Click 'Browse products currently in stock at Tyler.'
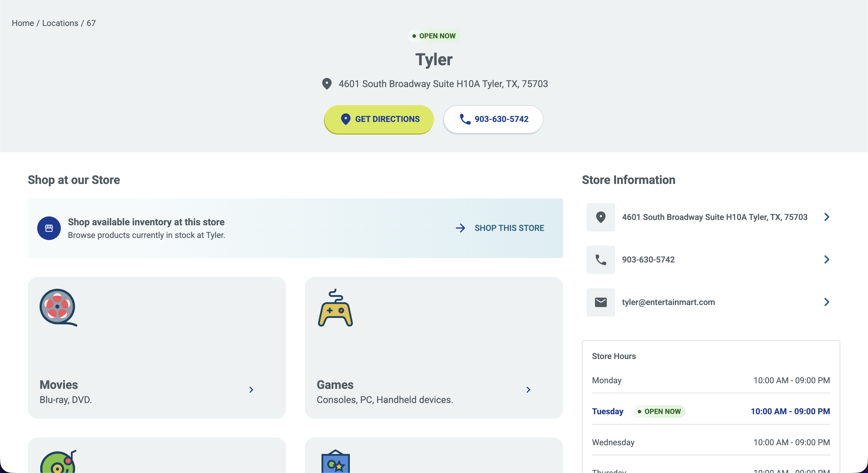 click(146, 235)
